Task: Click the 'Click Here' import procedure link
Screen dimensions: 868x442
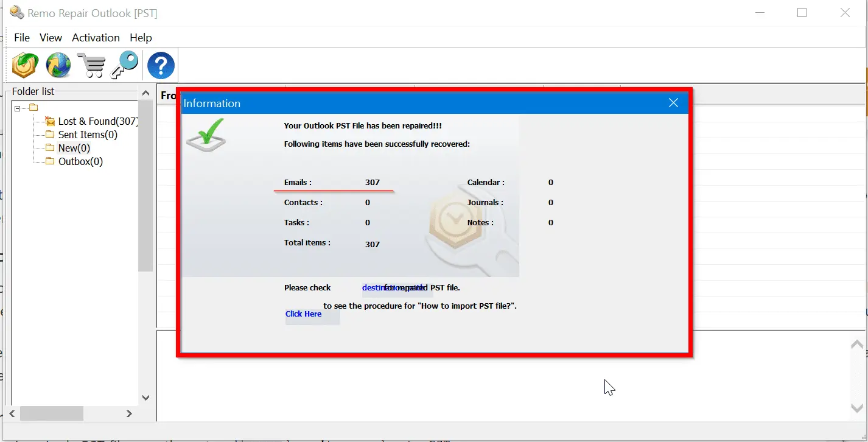Action: [304, 314]
